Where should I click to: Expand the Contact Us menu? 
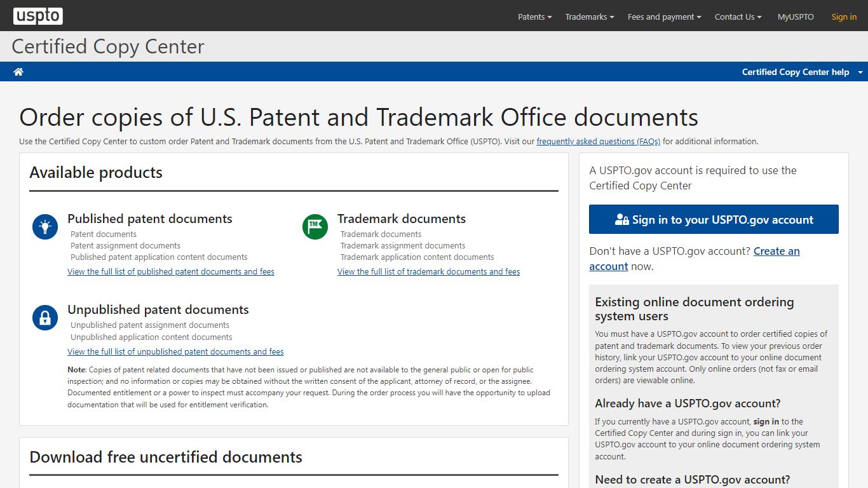(738, 17)
